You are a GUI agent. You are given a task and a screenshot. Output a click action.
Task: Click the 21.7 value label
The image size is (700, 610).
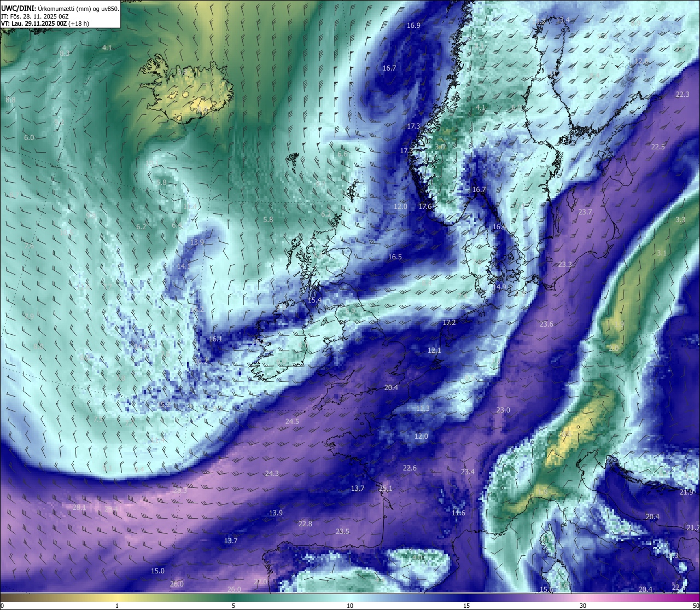[x=692, y=528]
